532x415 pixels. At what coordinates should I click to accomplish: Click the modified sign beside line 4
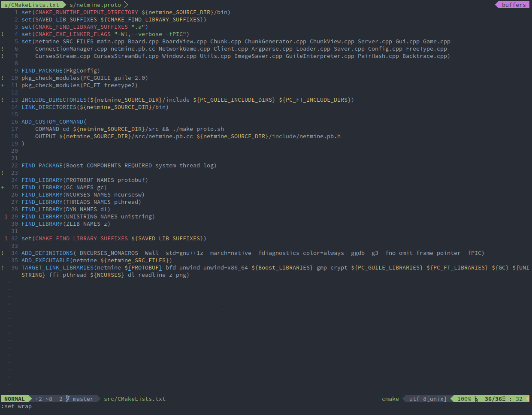[x=3, y=34]
